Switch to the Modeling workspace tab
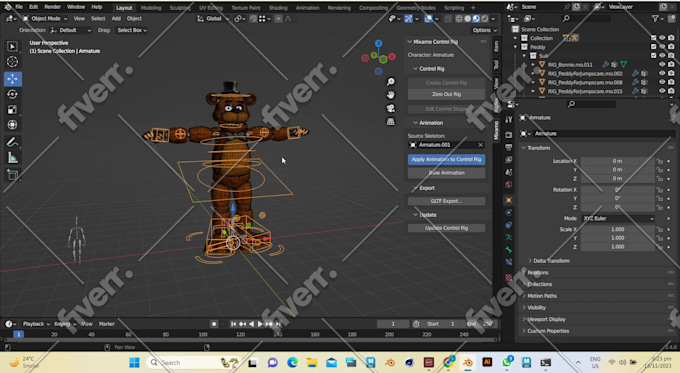The width and height of the screenshot is (680, 373). pyautogui.click(x=151, y=8)
